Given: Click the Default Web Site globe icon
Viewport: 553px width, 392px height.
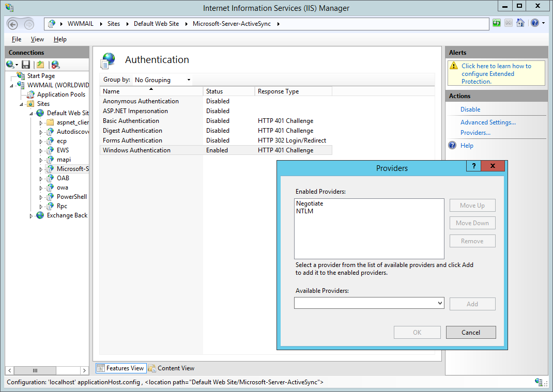Looking at the screenshot, I should pyautogui.click(x=40, y=113).
